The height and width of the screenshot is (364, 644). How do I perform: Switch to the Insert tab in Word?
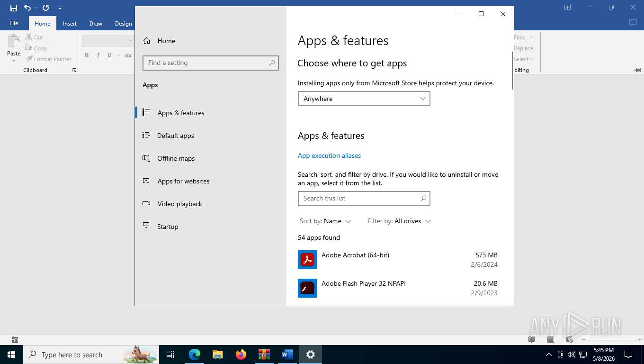click(x=70, y=23)
